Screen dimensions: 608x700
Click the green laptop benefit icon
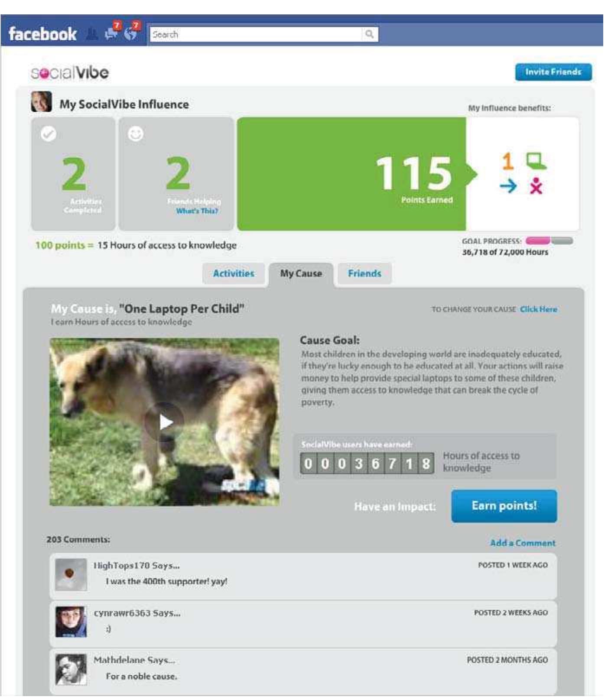click(536, 161)
